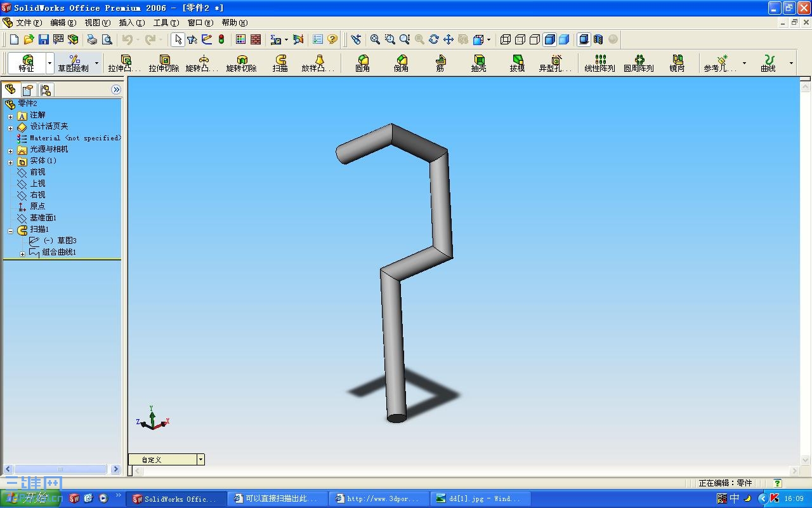Click the Rib (筋) tool
812x508 pixels.
[x=440, y=63]
